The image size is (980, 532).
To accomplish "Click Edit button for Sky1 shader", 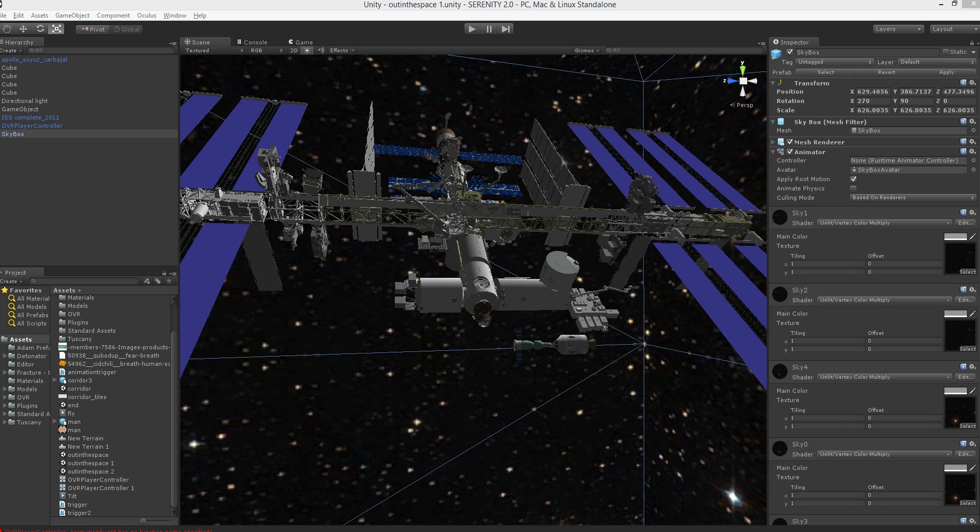I will click(x=965, y=223).
